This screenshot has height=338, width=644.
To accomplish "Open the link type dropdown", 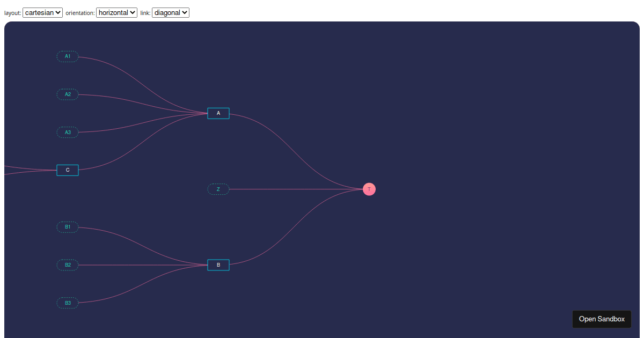I will coord(170,12).
